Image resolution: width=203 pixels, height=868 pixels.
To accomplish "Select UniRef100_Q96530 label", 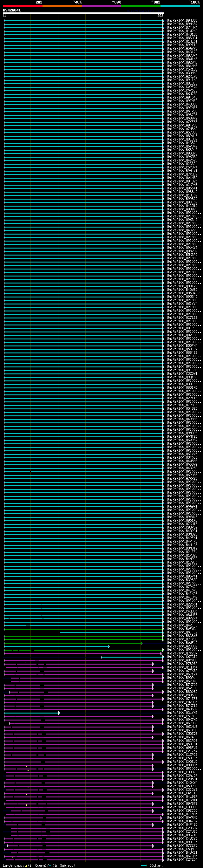I will 182,157.
